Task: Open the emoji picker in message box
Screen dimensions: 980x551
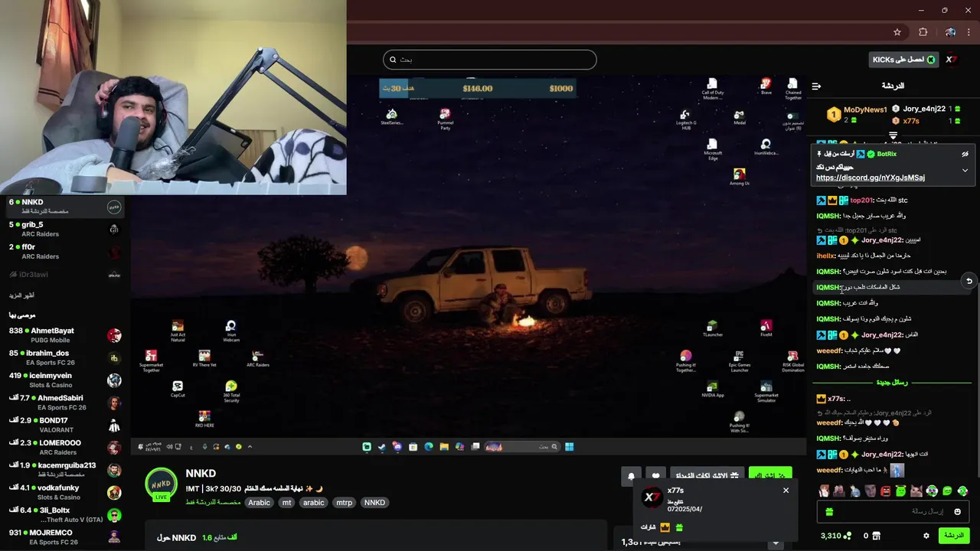Action: tap(957, 511)
